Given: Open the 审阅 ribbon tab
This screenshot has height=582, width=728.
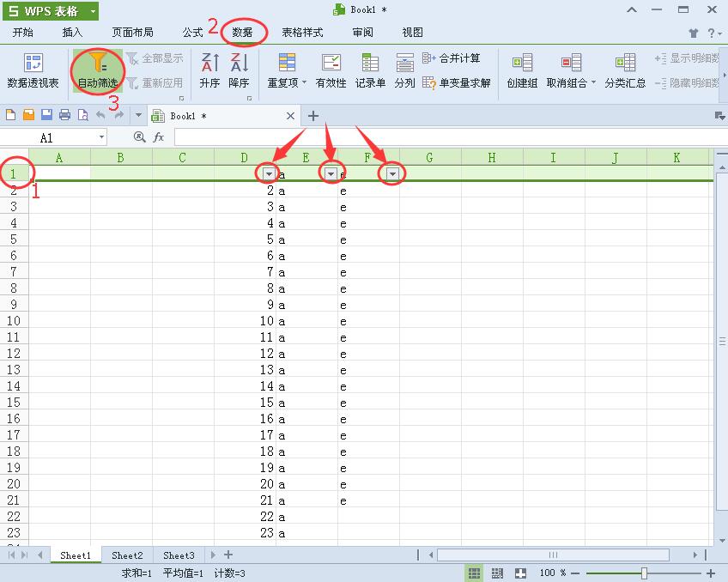Looking at the screenshot, I should (362, 33).
